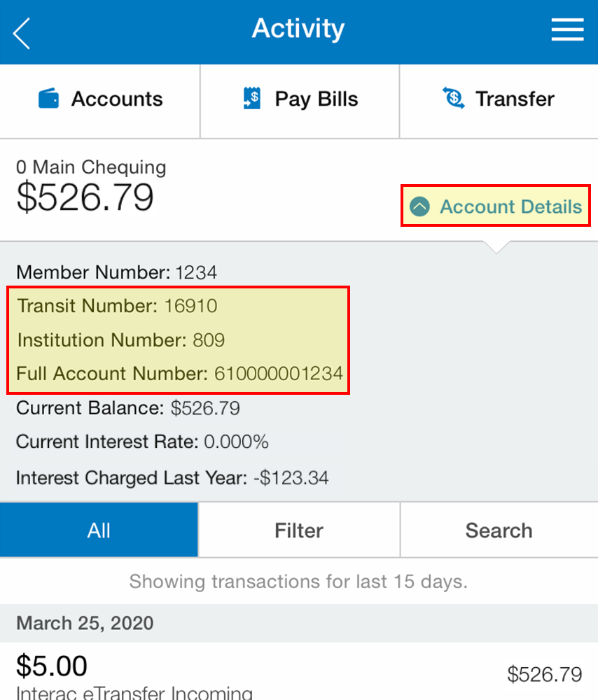Tap the back arrow in the header
Screen dimensions: 598x700
(x=21, y=31)
